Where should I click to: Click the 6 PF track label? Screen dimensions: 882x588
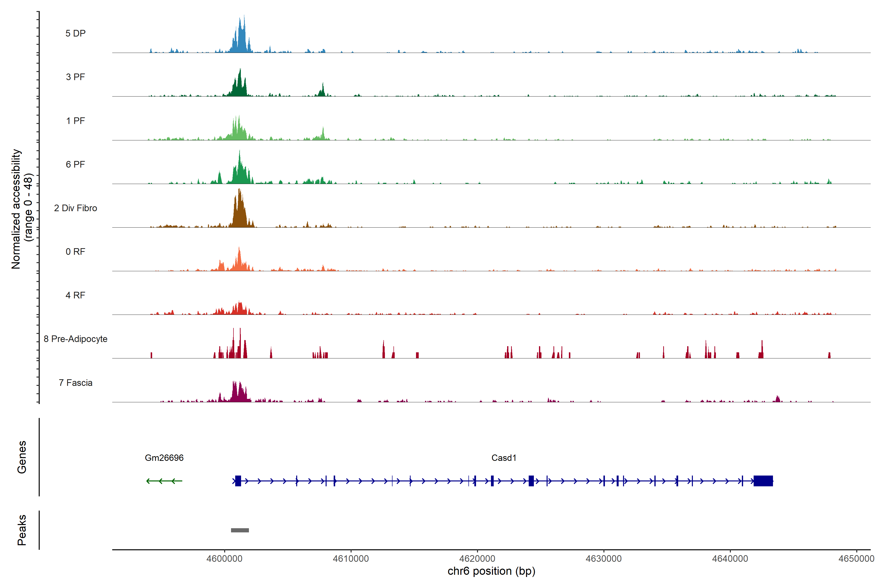point(75,164)
